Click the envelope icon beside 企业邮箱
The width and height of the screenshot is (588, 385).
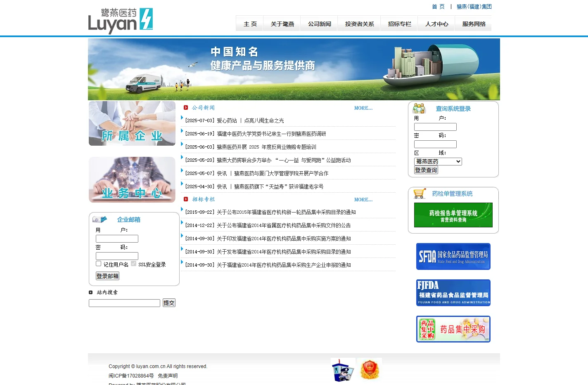pos(100,219)
